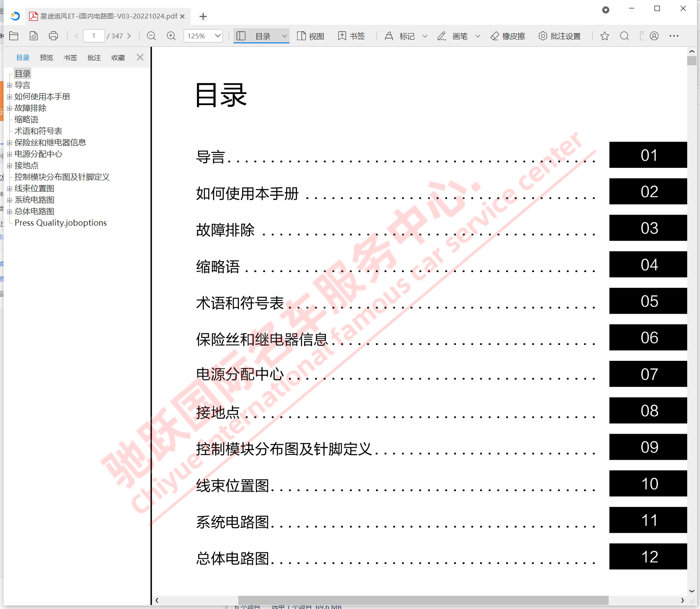The width and height of the screenshot is (700, 609).
Task: Select 目录 root item in outline
Action: [x=23, y=74]
